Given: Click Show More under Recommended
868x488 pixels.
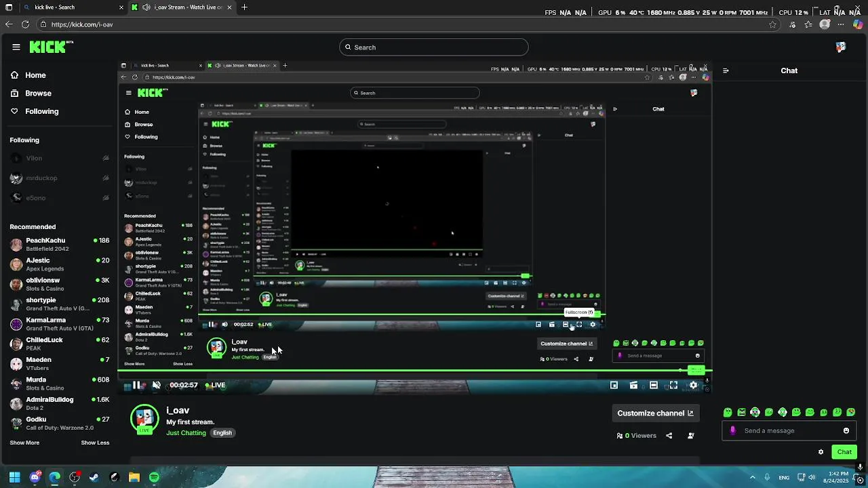Looking at the screenshot, I should (x=24, y=443).
